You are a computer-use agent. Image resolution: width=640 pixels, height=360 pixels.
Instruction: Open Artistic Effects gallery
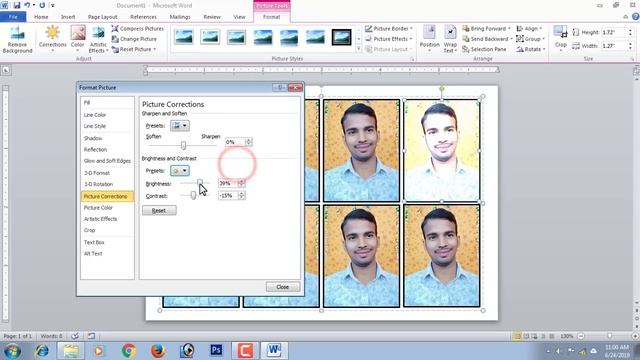[x=98, y=40]
